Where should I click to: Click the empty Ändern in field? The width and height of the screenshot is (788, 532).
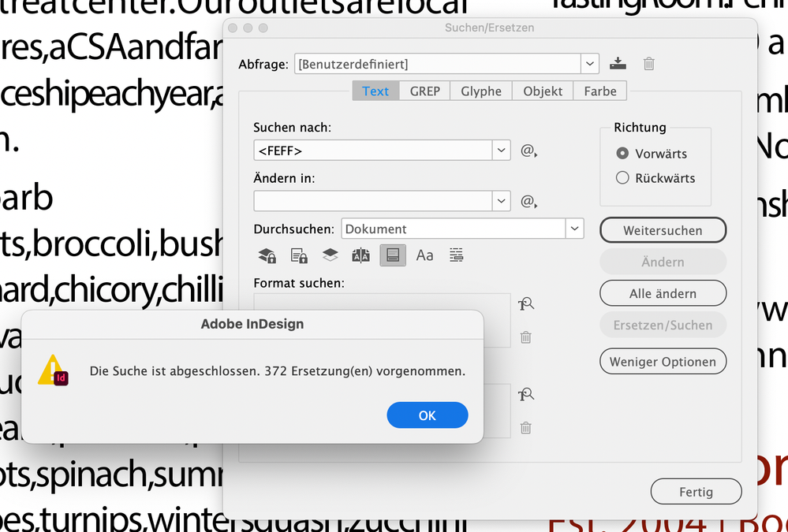coord(373,201)
